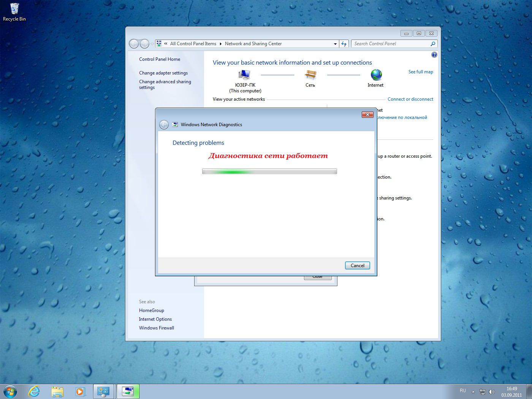Click the Control Panel back arrow

point(134,44)
